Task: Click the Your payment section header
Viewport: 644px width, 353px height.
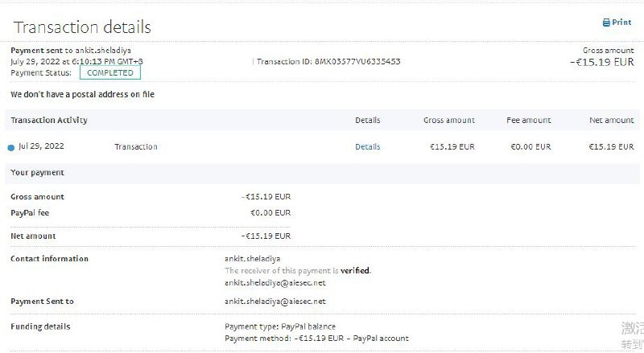Action: click(37, 172)
